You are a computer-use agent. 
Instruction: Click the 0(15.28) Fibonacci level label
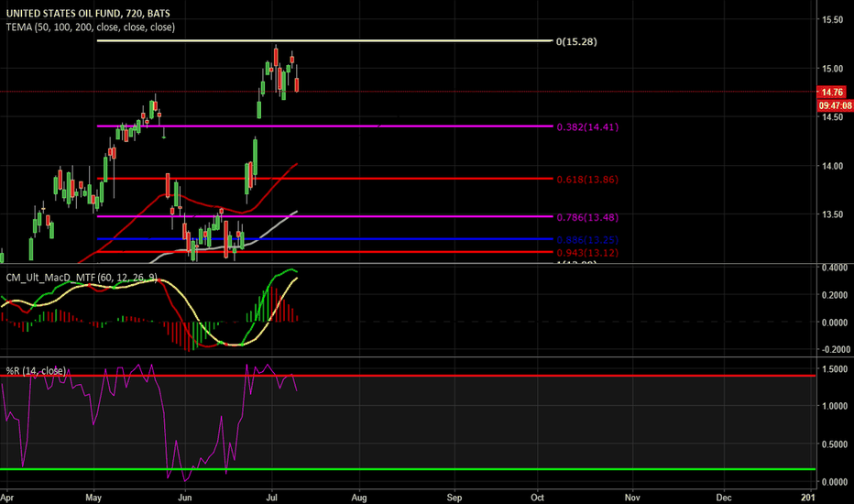pos(576,41)
